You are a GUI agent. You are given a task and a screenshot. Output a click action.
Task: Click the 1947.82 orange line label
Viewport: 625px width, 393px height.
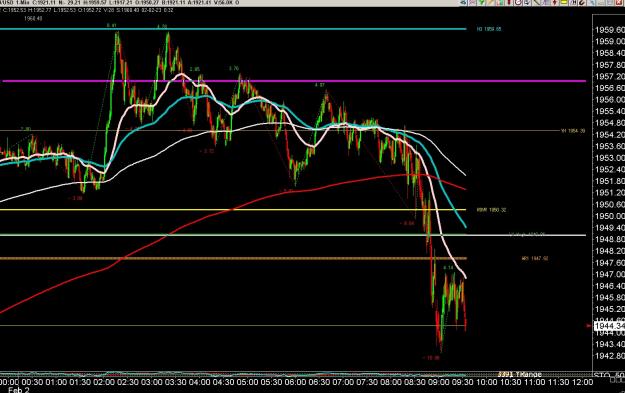[535, 258]
